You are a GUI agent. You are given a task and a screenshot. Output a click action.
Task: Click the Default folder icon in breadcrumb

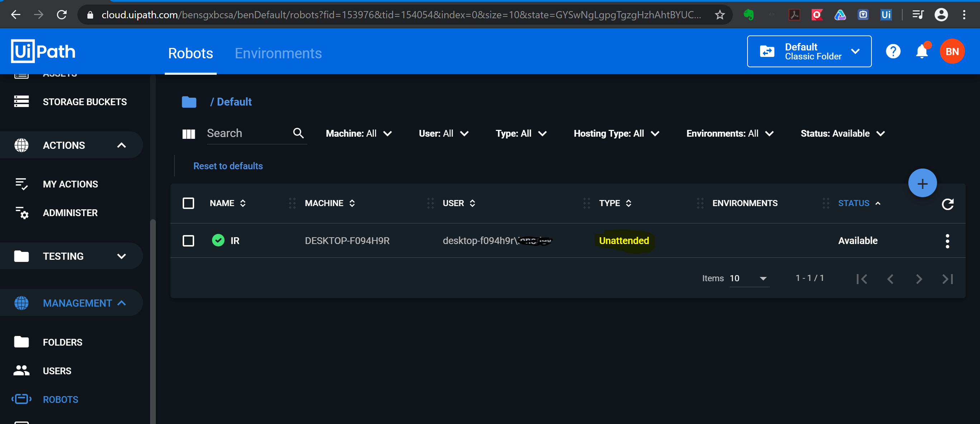click(189, 102)
